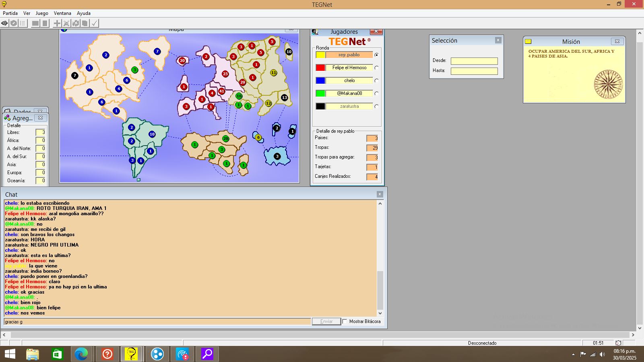Click the red army marker 20 on map
The height and width of the screenshot is (362, 644).
[182, 61]
